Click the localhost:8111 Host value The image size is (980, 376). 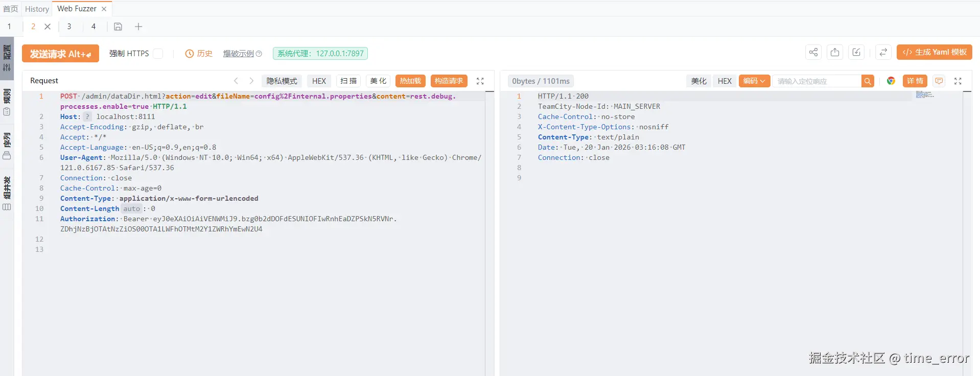click(126, 116)
